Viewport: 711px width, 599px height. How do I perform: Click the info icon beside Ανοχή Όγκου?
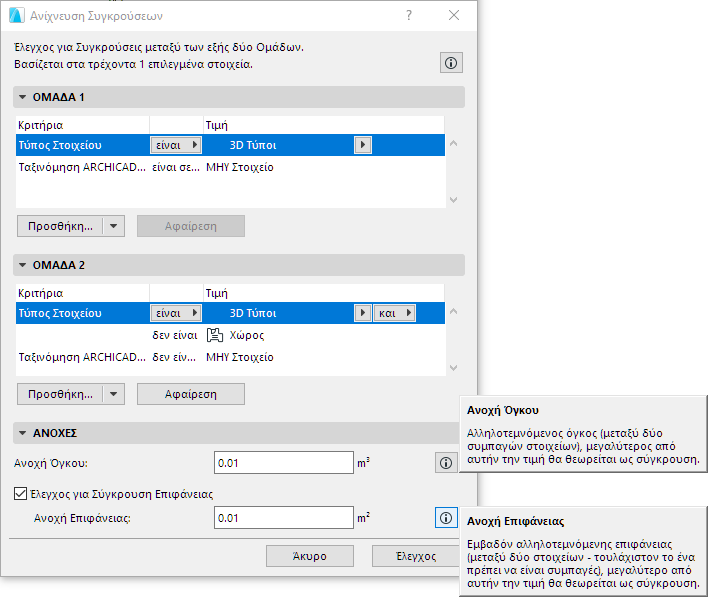[x=446, y=463]
